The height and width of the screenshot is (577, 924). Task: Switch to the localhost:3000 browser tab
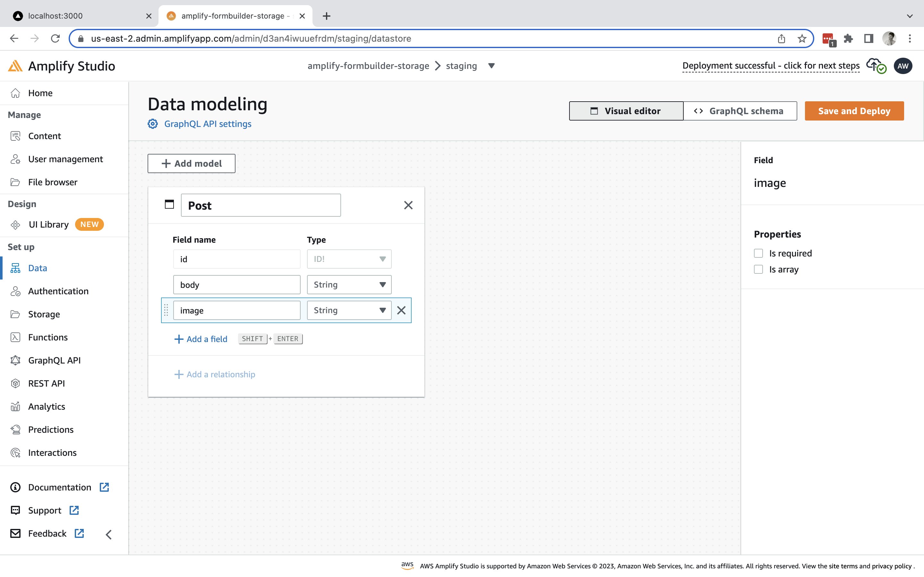56,16
